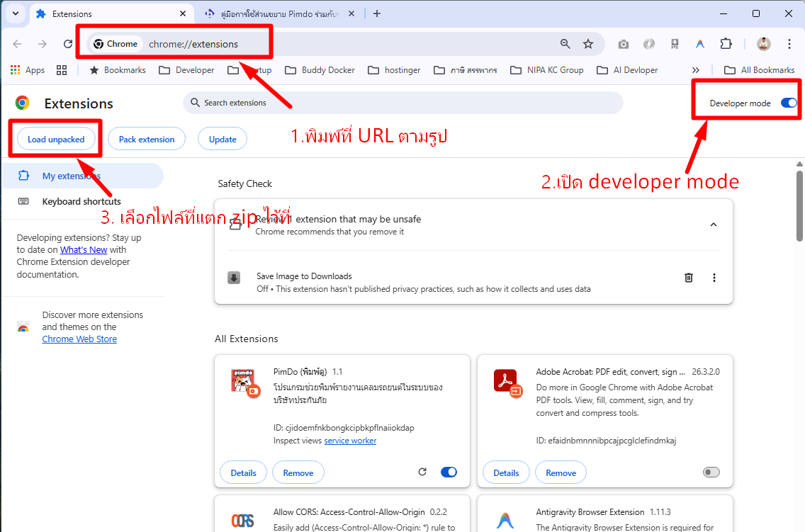Open the Chrome three-dot main menu
Viewport: 805px width, 532px height.
(789, 44)
